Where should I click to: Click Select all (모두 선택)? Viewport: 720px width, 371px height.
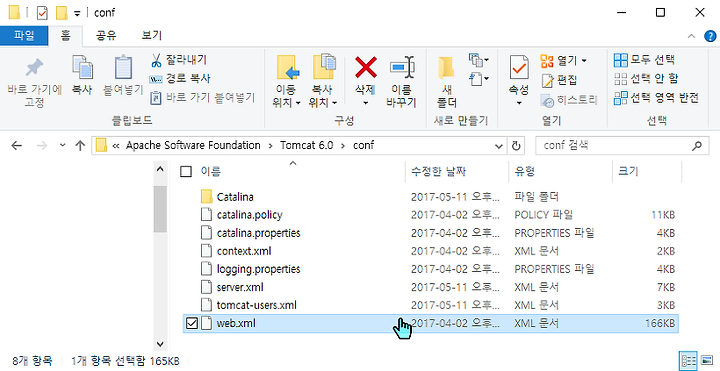(644, 60)
